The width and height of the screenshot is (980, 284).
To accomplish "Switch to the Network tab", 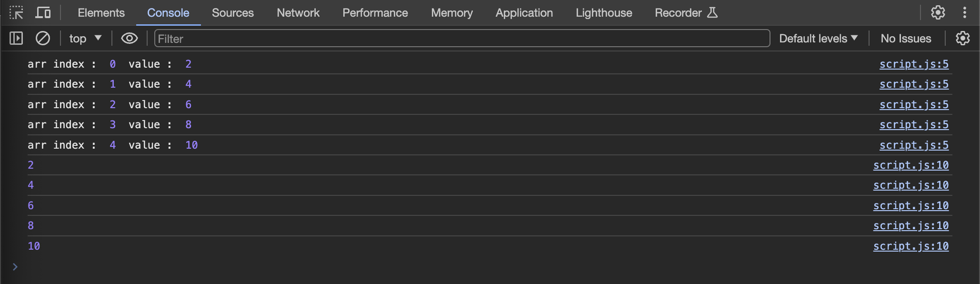I will pos(298,13).
